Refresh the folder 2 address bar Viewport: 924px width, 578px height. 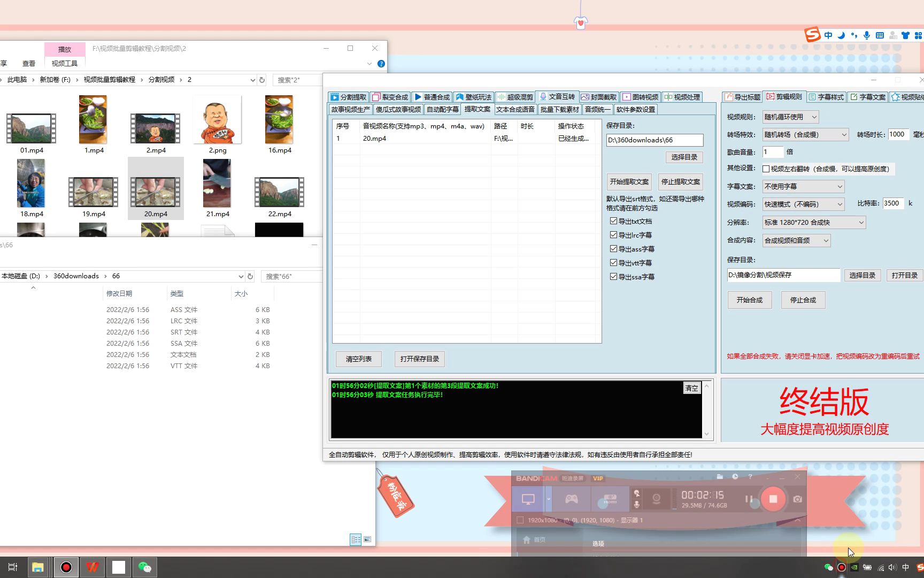(x=262, y=80)
